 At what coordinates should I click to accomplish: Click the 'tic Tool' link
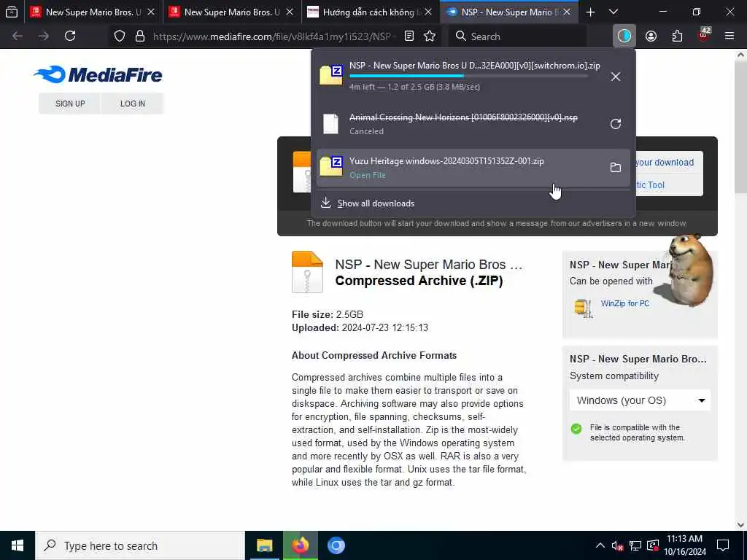pos(651,184)
